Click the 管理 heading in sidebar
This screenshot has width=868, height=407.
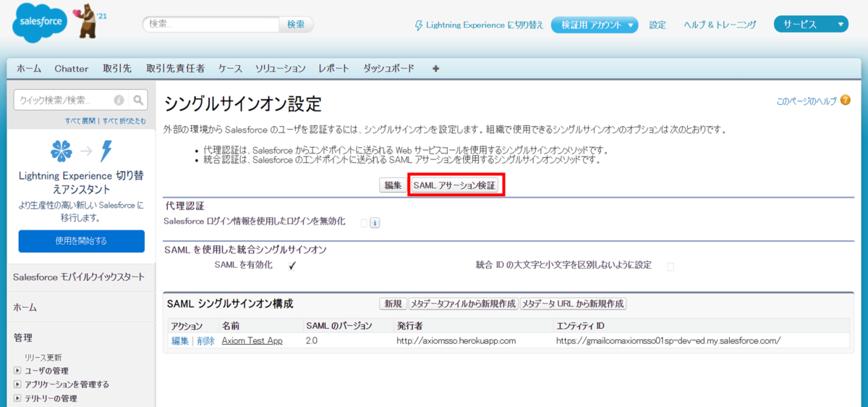pos(22,338)
